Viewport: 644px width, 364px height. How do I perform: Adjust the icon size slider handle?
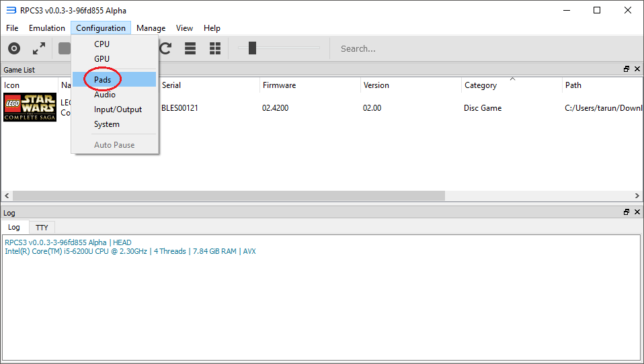252,48
